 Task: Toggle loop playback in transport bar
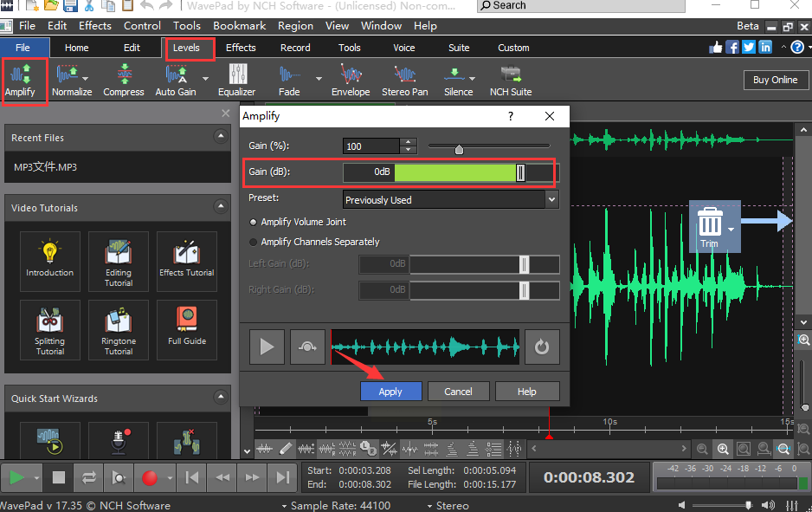[88, 477]
